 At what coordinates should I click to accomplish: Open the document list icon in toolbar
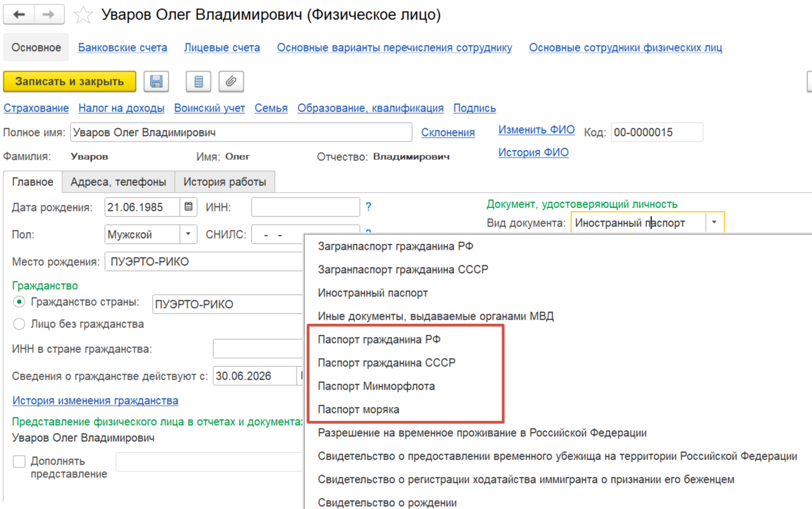(198, 82)
